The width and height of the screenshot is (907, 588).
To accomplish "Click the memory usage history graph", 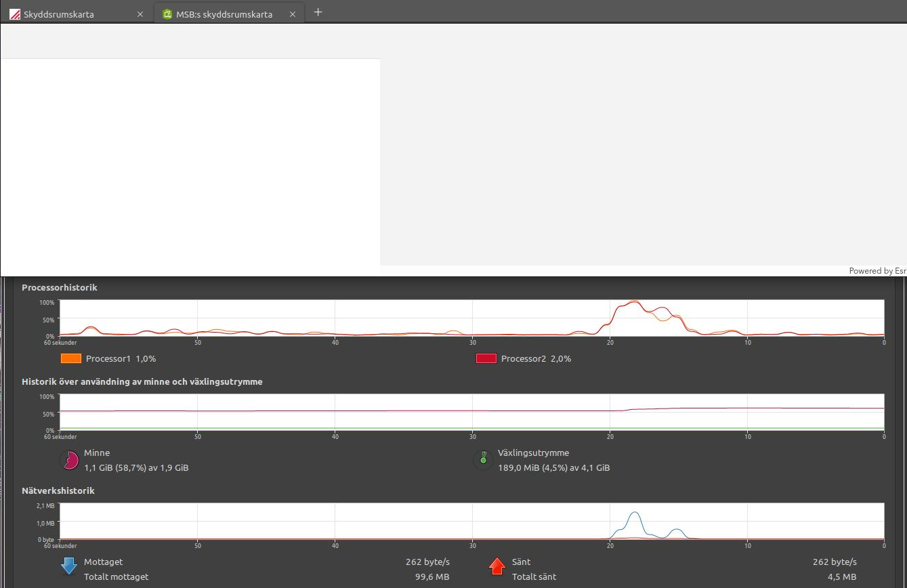I will pyautogui.click(x=471, y=411).
